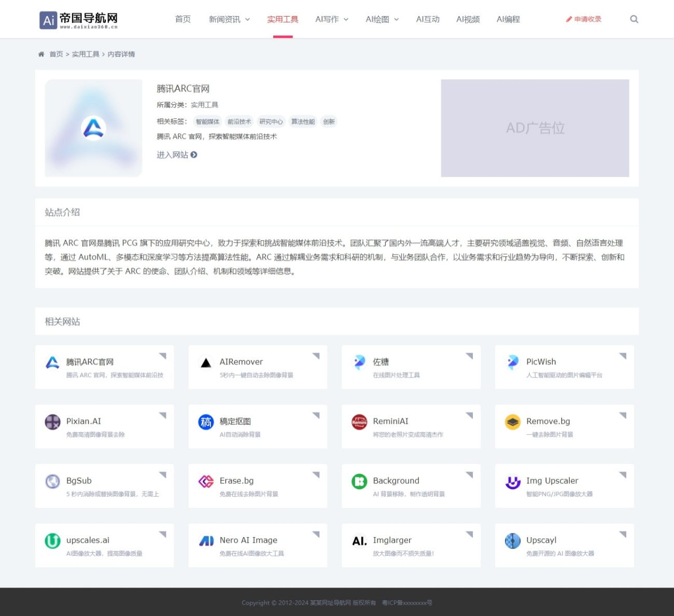Click the Remove.bg yellow layers icon
674x616 pixels.
[x=512, y=422]
